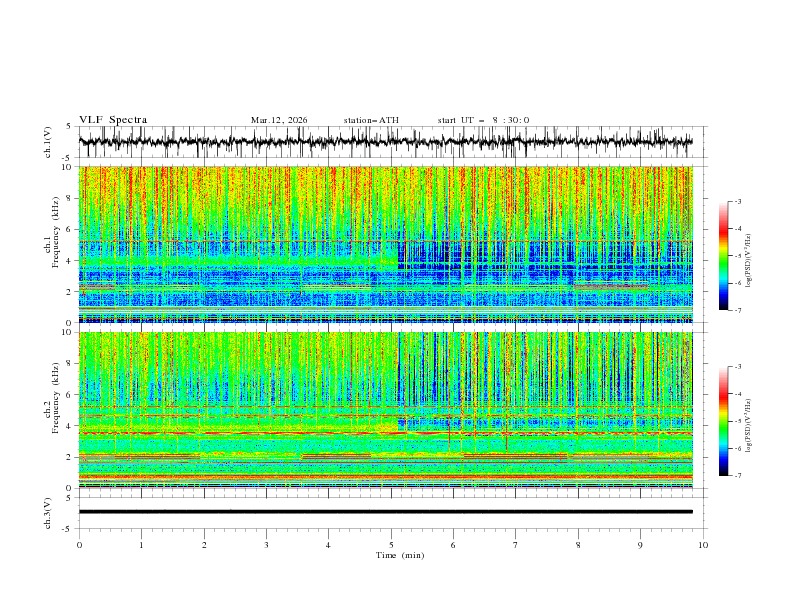Click the time axis tick label "4"

(x=328, y=545)
